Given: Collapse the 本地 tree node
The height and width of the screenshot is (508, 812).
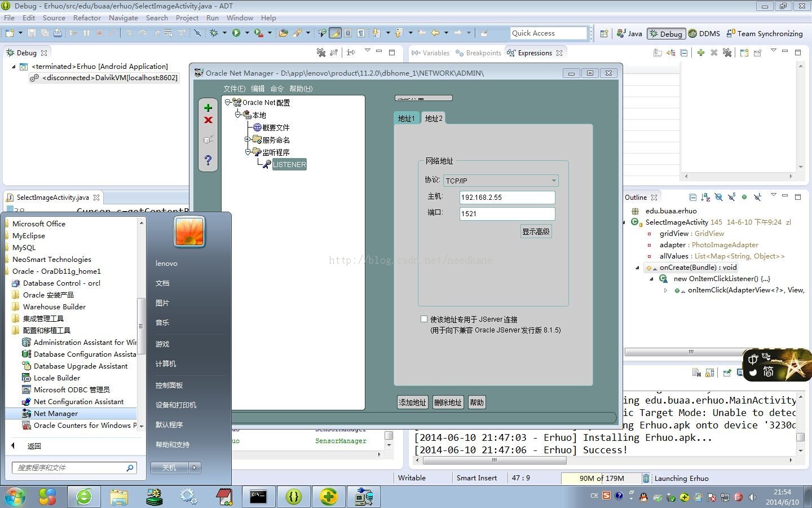Looking at the screenshot, I should click(x=238, y=114).
